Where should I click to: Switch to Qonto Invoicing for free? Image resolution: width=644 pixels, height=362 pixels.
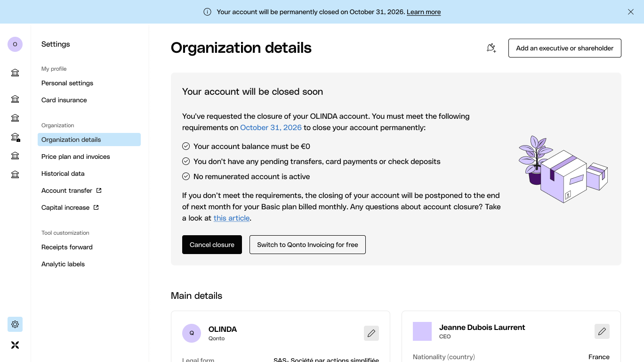tap(307, 245)
